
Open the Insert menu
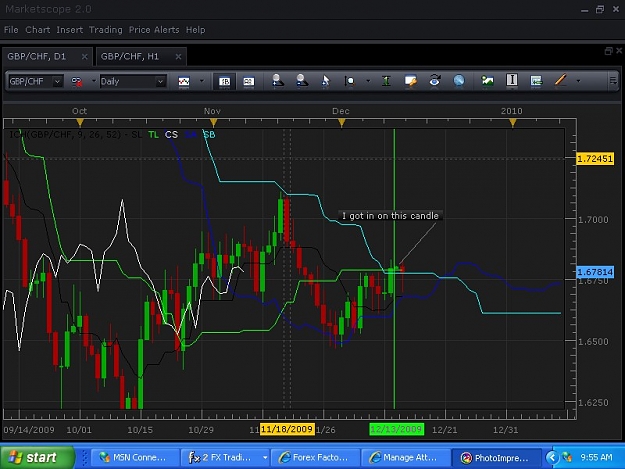click(x=70, y=30)
